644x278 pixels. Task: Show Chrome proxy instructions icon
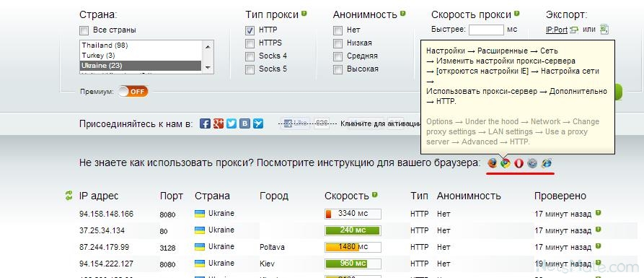(x=506, y=163)
